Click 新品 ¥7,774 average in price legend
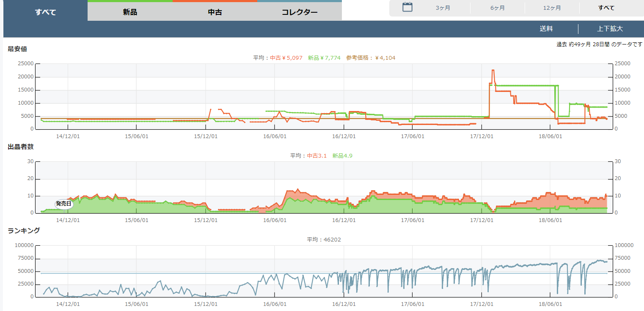This screenshot has width=644, height=311. 324,58
